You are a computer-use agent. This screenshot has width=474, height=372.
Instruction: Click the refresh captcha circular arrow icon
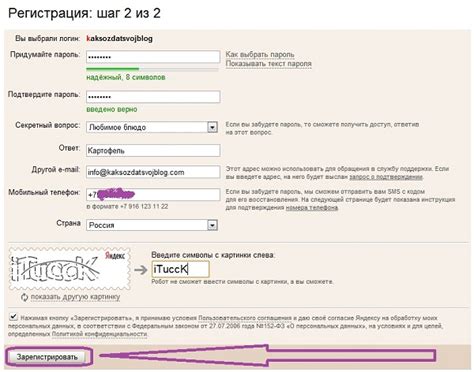coord(24,297)
